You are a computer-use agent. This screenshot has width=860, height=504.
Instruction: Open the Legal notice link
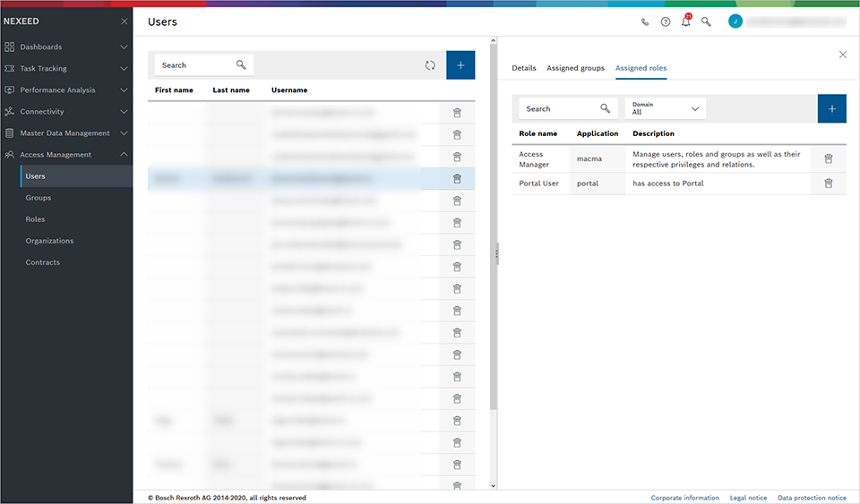748,498
